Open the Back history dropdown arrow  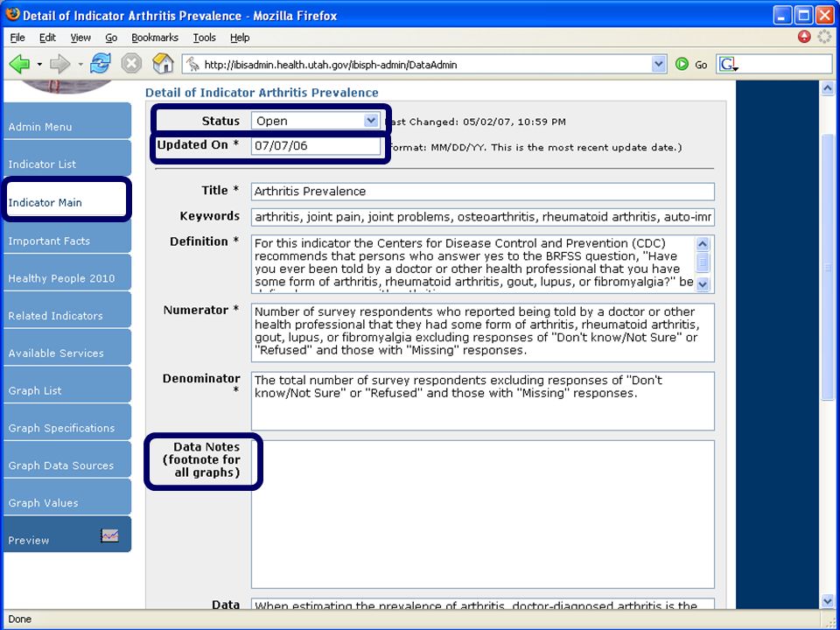coord(39,65)
